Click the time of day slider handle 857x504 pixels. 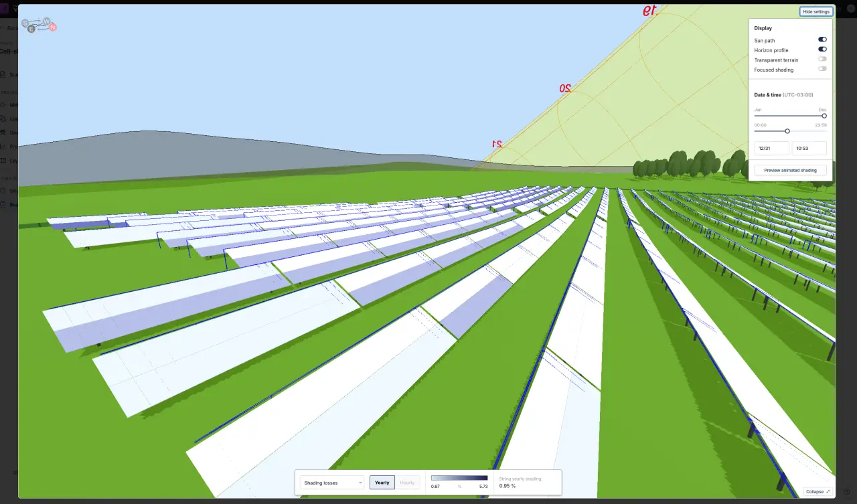pyautogui.click(x=787, y=131)
